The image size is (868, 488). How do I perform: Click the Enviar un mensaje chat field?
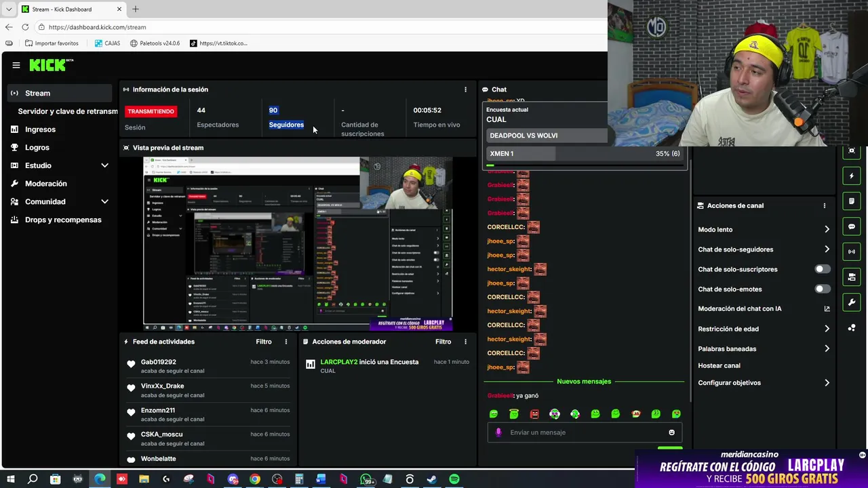click(x=585, y=432)
